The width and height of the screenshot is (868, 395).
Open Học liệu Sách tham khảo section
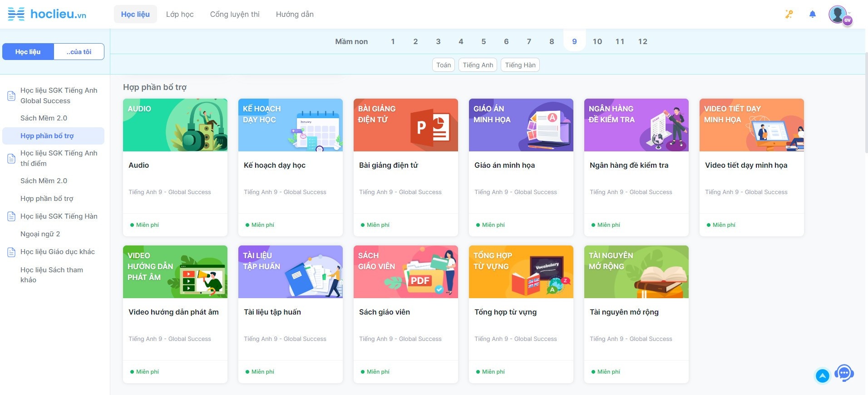[51, 275]
